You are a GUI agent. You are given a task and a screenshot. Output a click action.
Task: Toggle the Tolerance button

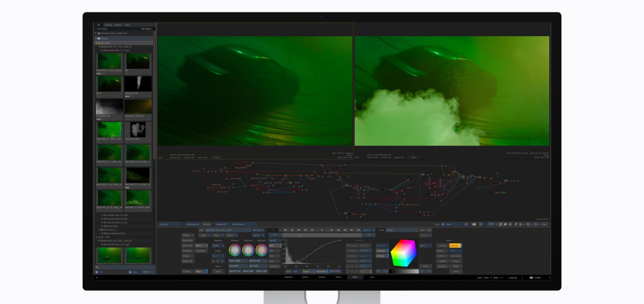pyautogui.click(x=381, y=251)
